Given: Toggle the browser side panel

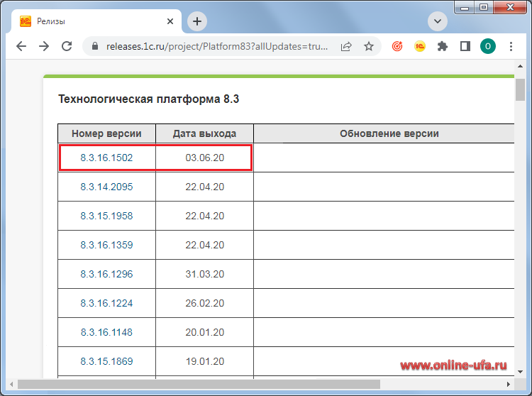Looking at the screenshot, I should (465, 46).
